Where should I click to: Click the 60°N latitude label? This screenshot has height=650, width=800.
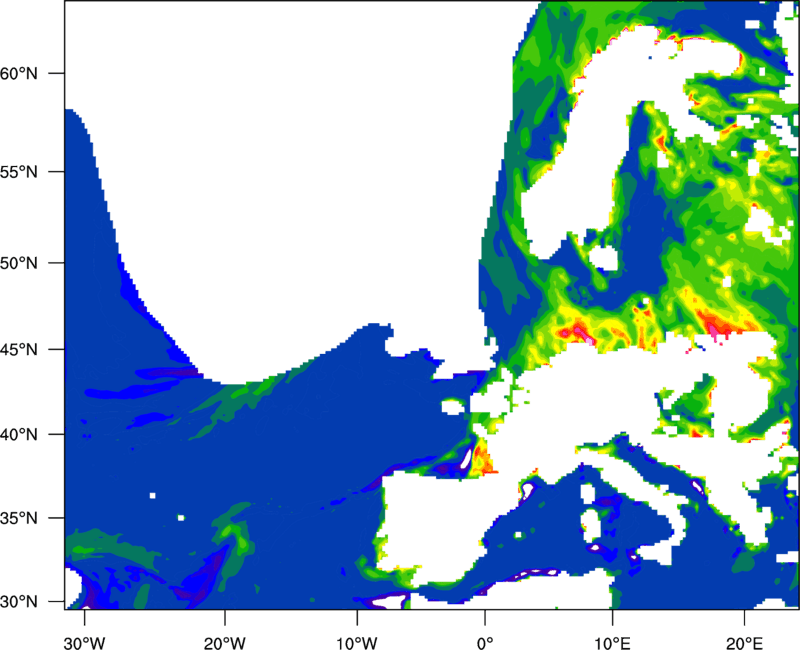[19, 73]
